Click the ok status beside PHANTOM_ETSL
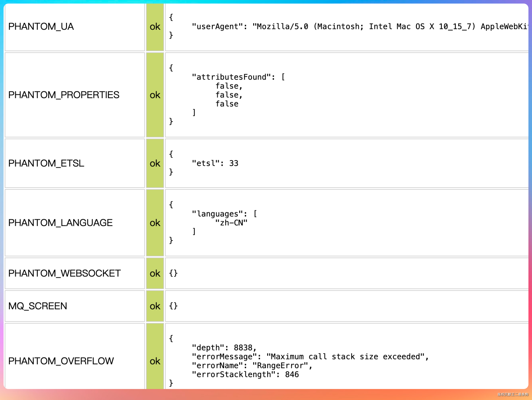Image resolution: width=532 pixels, height=400 pixels. pos(155,163)
